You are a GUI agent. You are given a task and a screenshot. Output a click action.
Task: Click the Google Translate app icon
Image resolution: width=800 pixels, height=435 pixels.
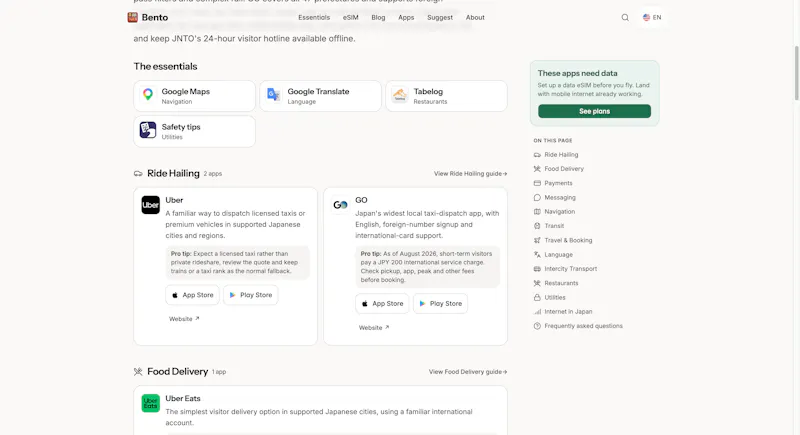(x=274, y=95)
